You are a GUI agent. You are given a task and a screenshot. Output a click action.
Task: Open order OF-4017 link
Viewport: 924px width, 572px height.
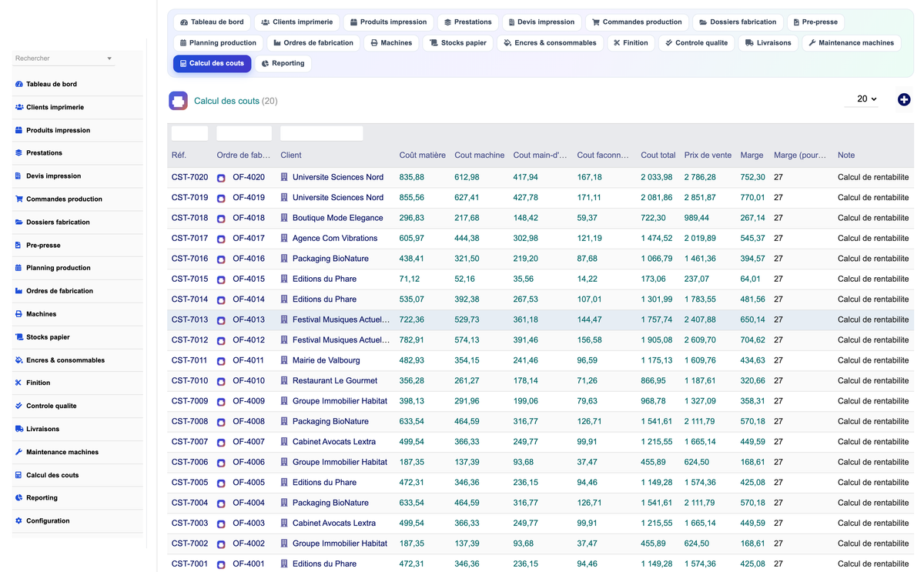[249, 239]
